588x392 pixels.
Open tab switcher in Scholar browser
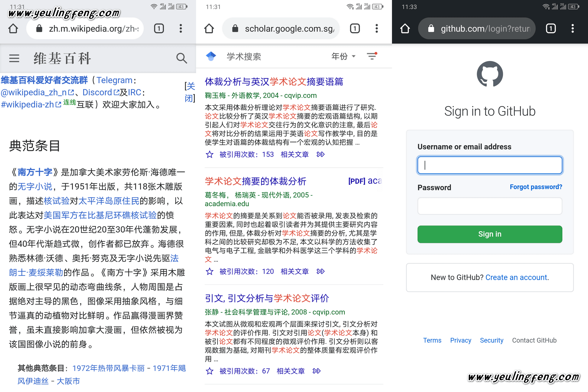[x=355, y=28]
